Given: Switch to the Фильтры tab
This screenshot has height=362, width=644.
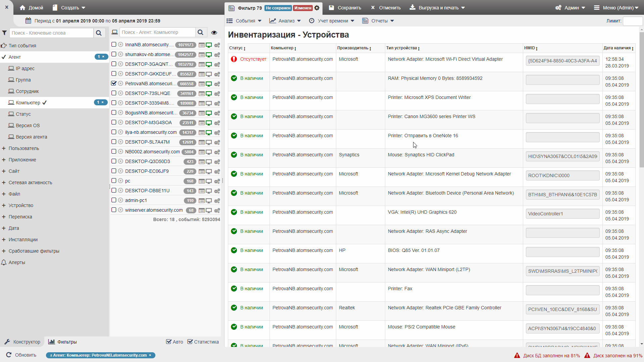Looking at the screenshot, I should 62,342.
